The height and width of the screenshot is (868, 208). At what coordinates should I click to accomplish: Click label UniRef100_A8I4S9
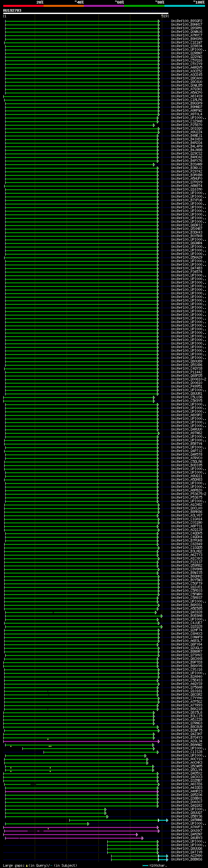tap(187, 96)
